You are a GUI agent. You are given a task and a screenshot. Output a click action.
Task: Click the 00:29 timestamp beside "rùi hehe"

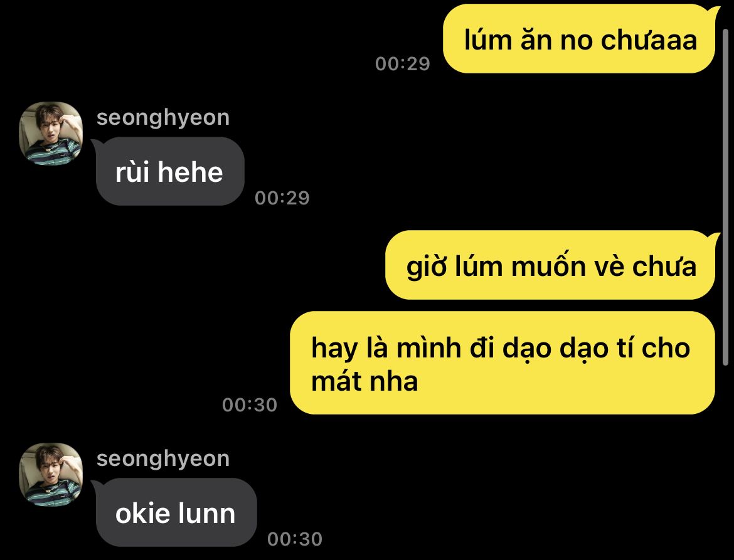[282, 198]
